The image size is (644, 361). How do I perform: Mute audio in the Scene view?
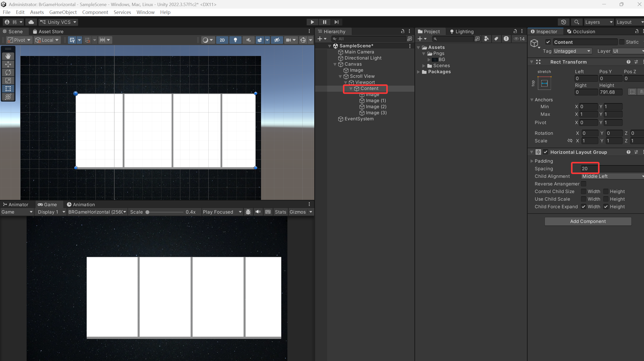248,40
